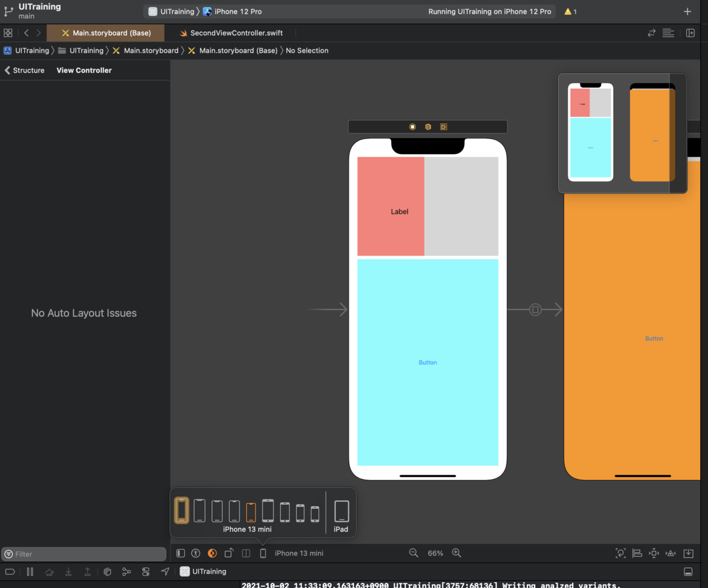708x588 pixels.
Task: Open the Debug View Hierarchy tool
Action: 107,571
